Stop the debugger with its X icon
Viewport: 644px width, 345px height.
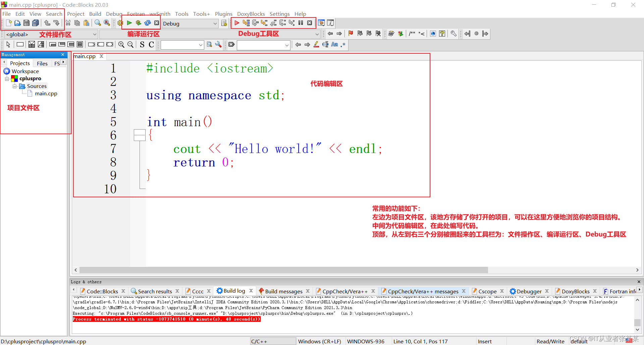[x=310, y=23]
